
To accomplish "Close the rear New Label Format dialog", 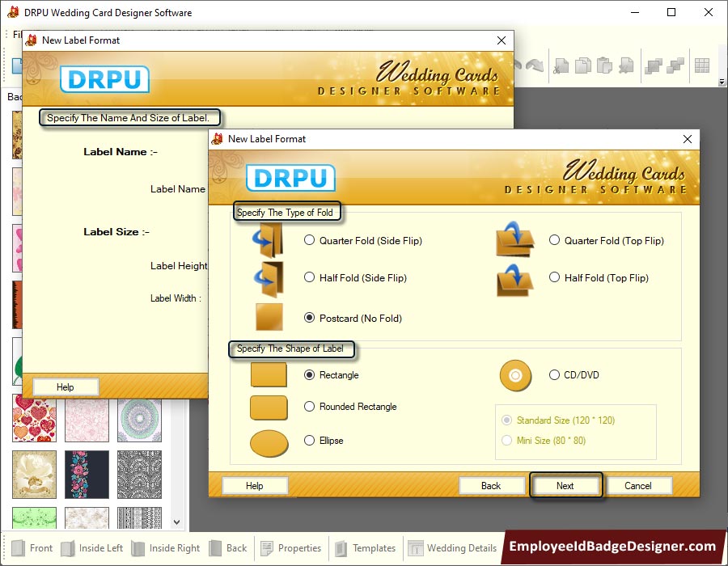I will click(x=502, y=40).
